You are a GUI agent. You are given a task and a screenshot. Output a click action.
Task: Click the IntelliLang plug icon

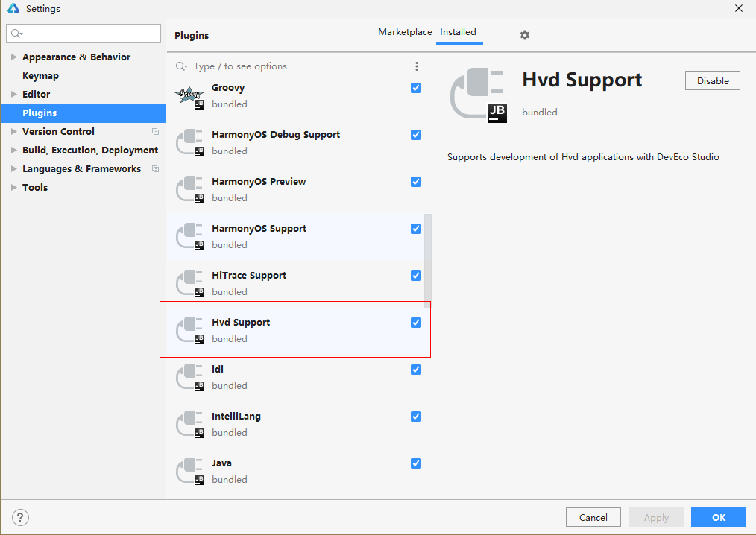pyautogui.click(x=190, y=424)
